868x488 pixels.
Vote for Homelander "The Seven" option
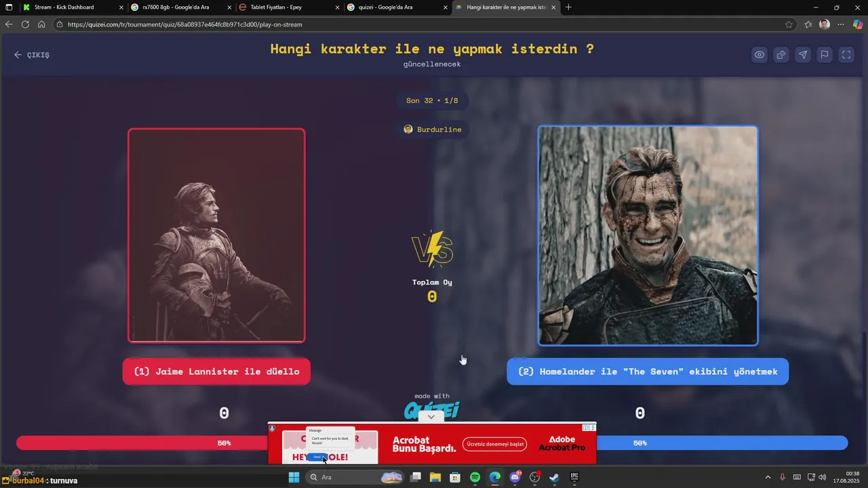pyautogui.click(x=648, y=371)
